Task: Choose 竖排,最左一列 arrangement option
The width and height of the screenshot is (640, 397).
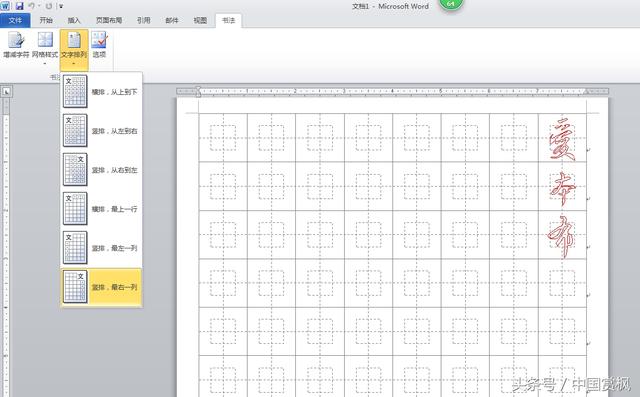Action: 101,248
